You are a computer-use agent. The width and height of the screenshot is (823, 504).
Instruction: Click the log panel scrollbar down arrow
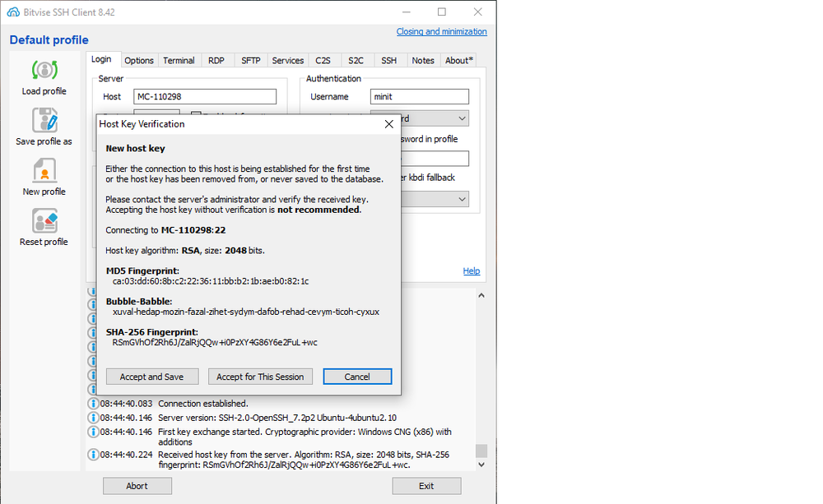[481, 464]
